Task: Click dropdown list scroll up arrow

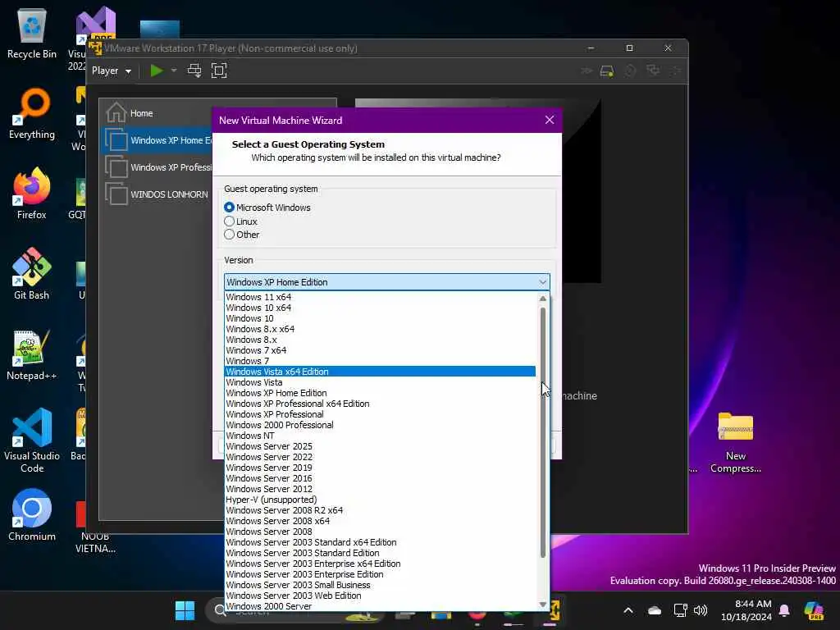Action: coord(543,299)
